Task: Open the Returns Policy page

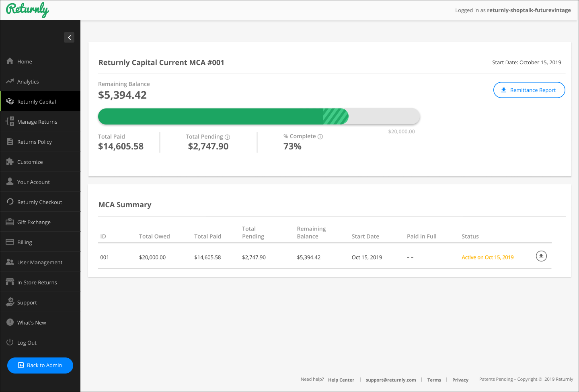Action: point(40,141)
